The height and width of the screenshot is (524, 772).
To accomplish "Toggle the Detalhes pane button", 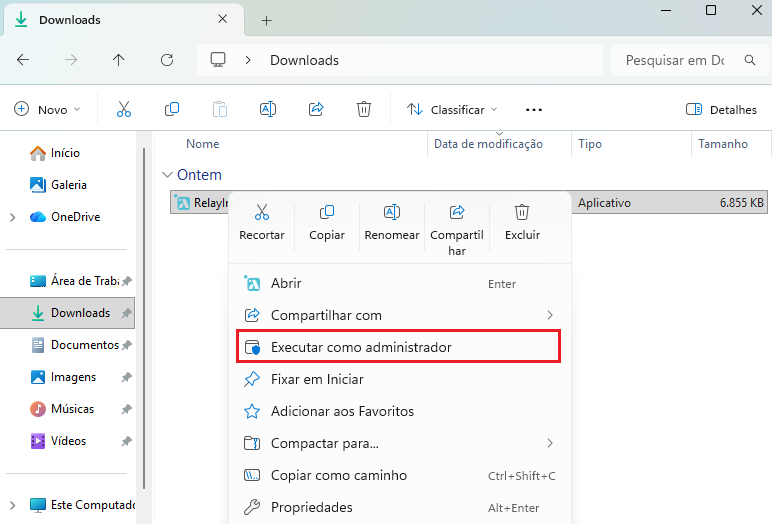I will pyautogui.click(x=721, y=109).
